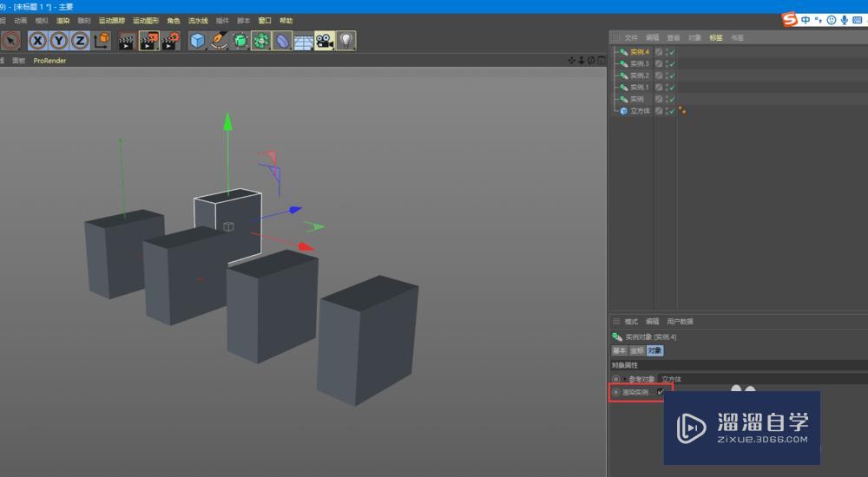Viewport: 868px width, 477px height.
Task: Open the 渲染 menu
Action: tap(63, 21)
